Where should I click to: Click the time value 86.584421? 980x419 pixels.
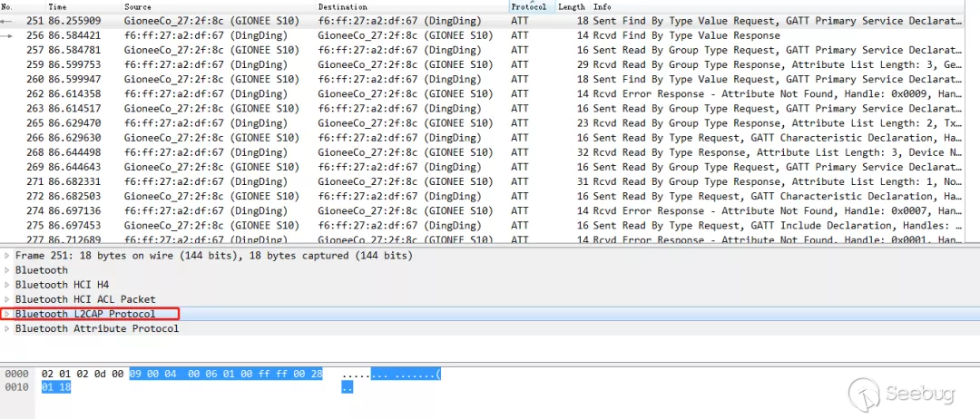[74, 35]
